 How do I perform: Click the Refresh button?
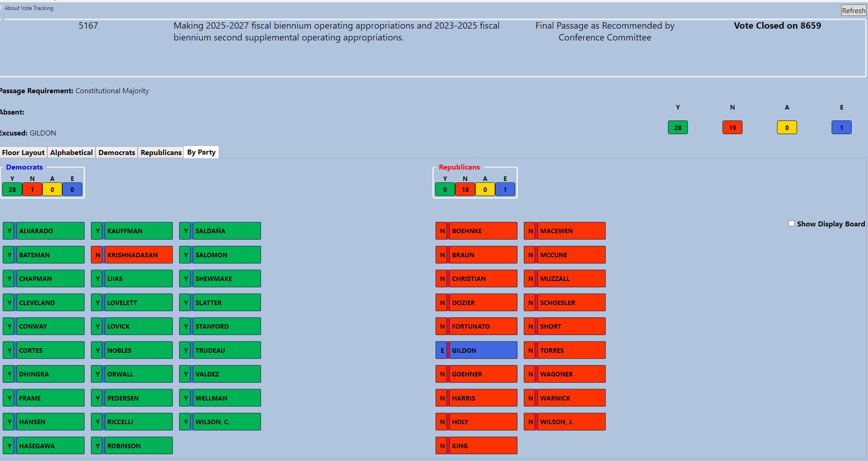[x=853, y=10]
